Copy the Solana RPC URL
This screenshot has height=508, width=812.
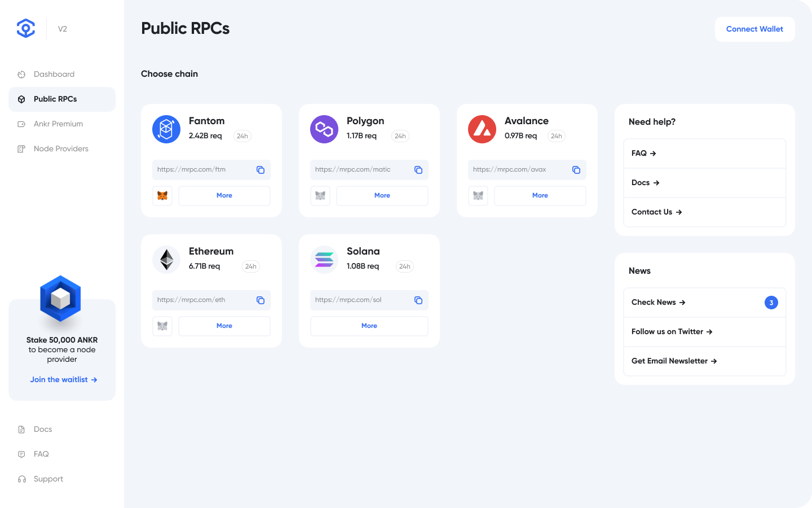(418, 300)
